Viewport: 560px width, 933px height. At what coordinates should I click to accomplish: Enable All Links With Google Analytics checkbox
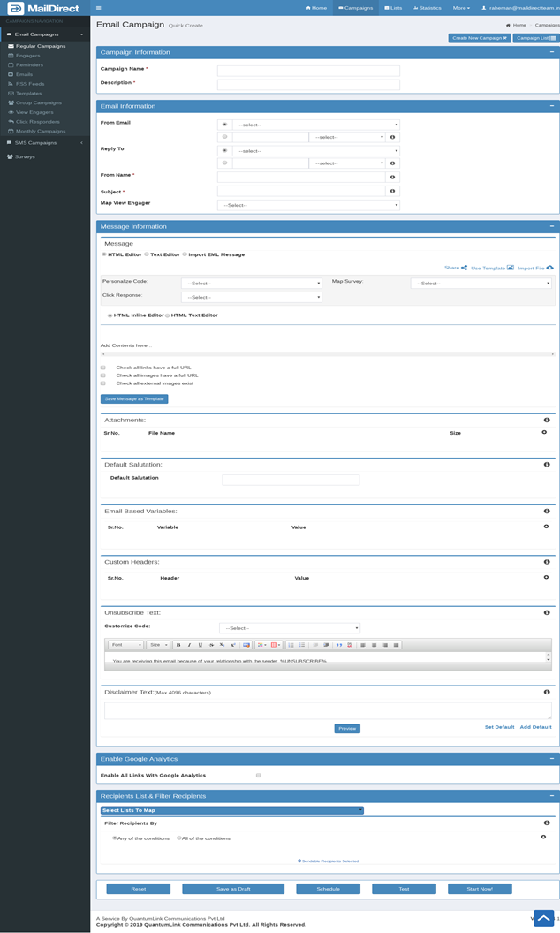(x=258, y=776)
